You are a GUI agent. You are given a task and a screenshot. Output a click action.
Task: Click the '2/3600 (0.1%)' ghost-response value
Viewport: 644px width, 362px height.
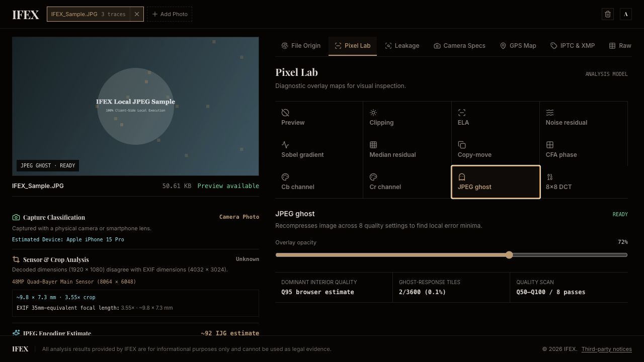(x=423, y=292)
